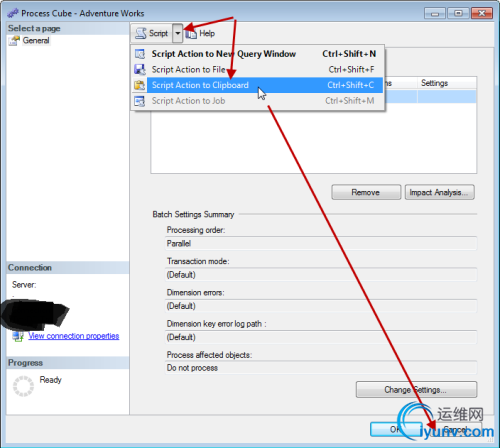Click the Do not process field
Image resolution: width=500 pixels, height=448 pixels.
[x=321, y=368]
